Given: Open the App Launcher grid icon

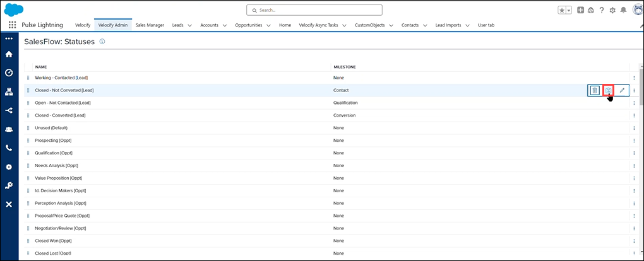Looking at the screenshot, I should [13, 25].
